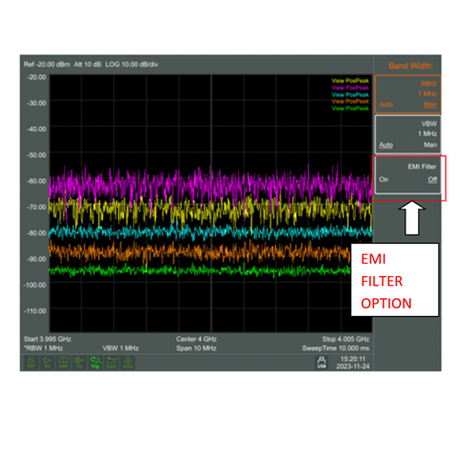Screen dimensions: 476x476
Task: Click the Center 4 GHz readout
Action: click(x=196, y=339)
